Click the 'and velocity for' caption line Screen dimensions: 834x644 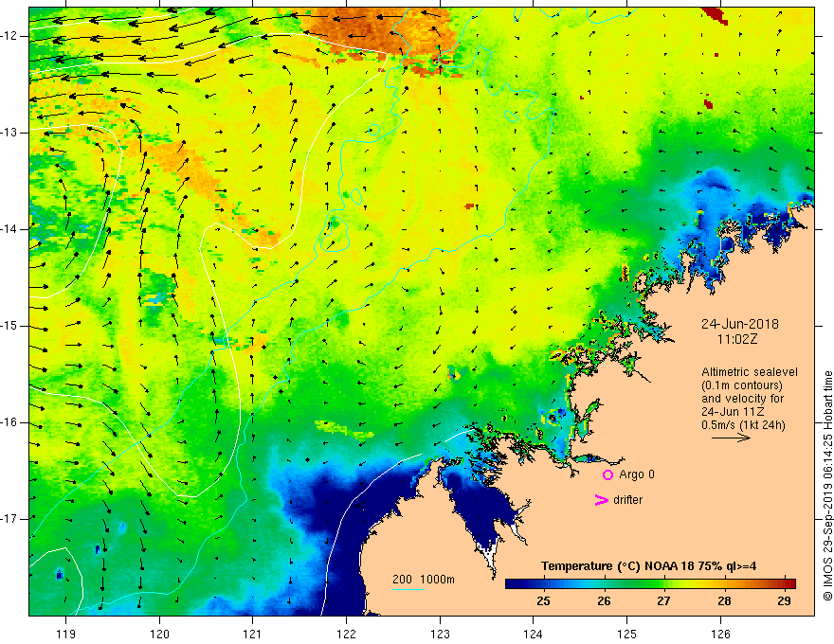point(742,399)
